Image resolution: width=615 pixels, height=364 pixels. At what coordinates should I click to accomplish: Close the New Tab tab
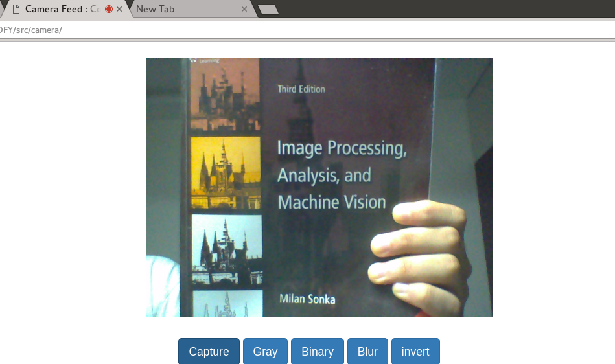[x=244, y=9]
